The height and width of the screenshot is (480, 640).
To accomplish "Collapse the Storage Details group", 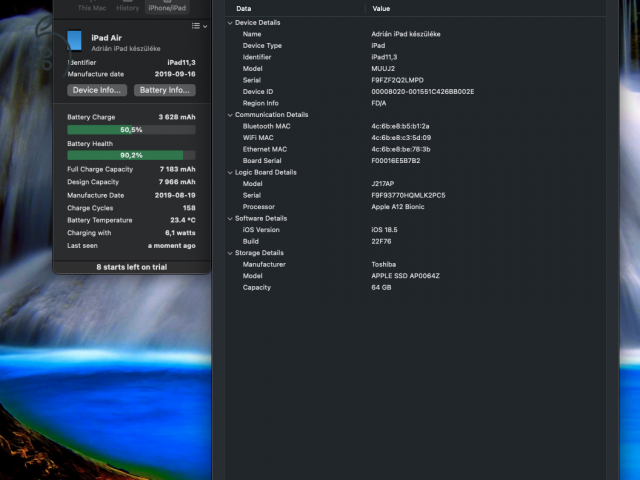I will (x=230, y=253).
